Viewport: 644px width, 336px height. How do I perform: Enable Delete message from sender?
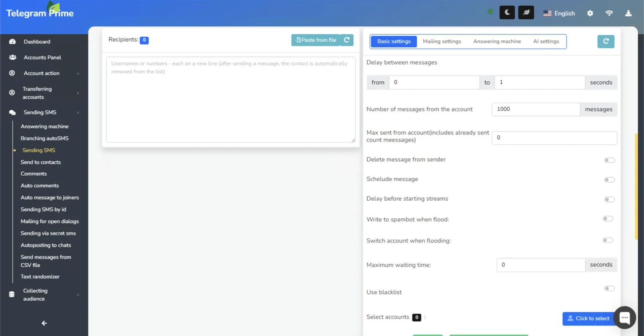[609, 160]
